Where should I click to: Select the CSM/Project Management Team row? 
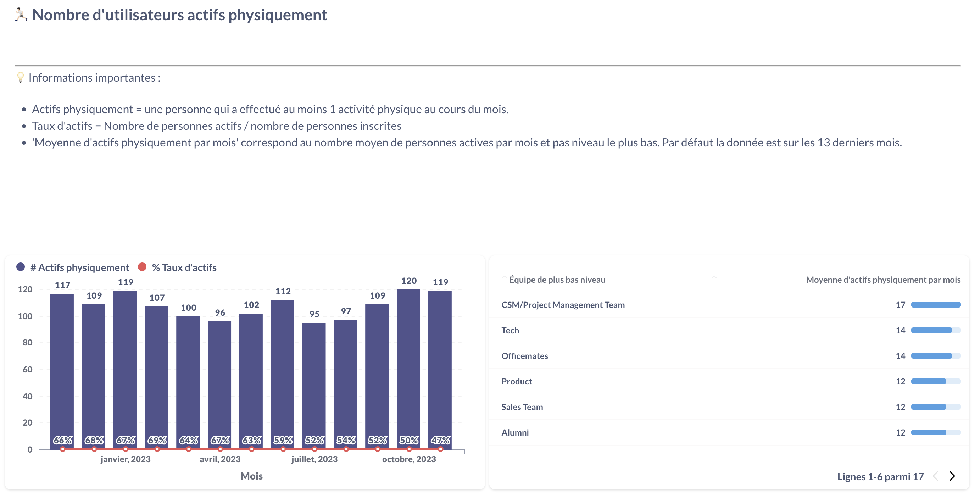click(x=563, y=305)
